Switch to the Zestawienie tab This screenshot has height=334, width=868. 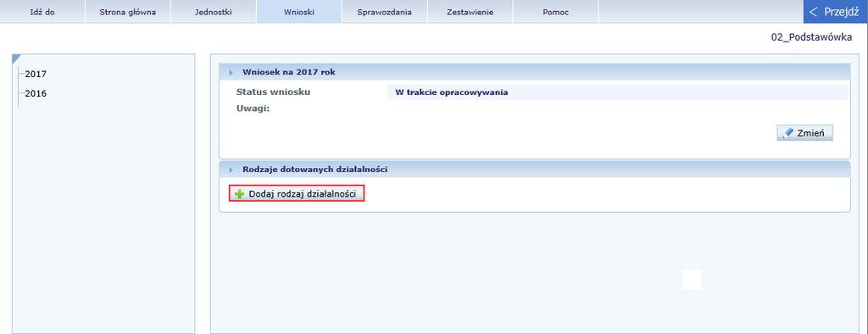(x=470, y=12)
